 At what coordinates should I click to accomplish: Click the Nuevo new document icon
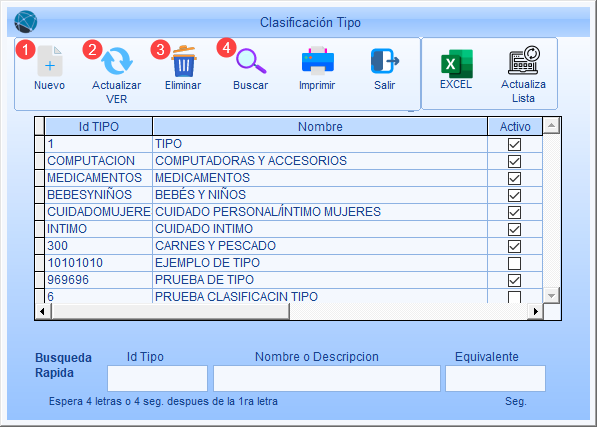click(x=50, y=61)
